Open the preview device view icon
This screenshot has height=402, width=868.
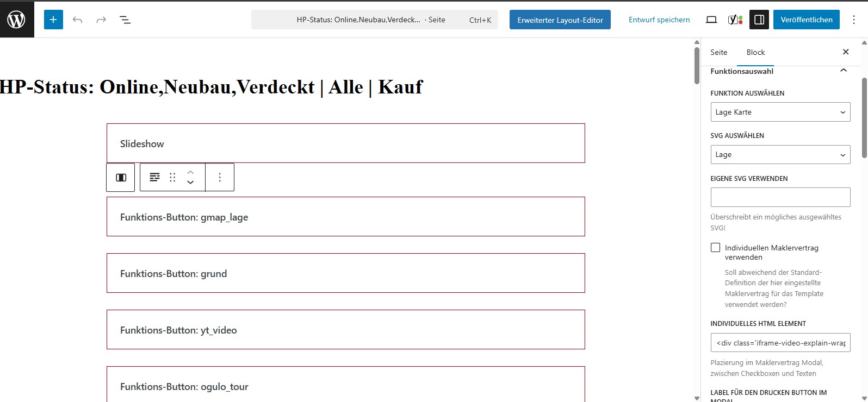click(x=711, y=20)
